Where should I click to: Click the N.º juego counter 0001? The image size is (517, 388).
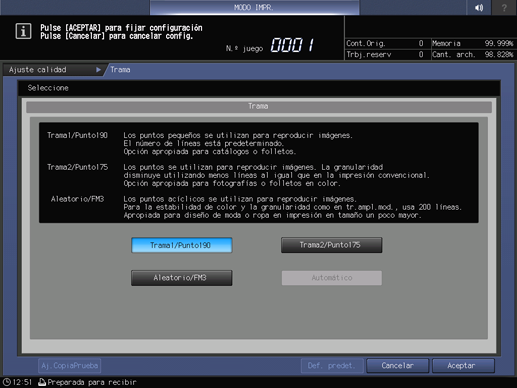click(x=292, y=45)
